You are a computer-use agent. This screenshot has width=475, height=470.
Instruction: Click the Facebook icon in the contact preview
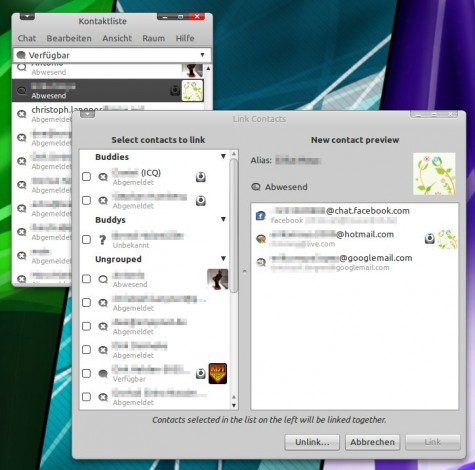(261, 216)
